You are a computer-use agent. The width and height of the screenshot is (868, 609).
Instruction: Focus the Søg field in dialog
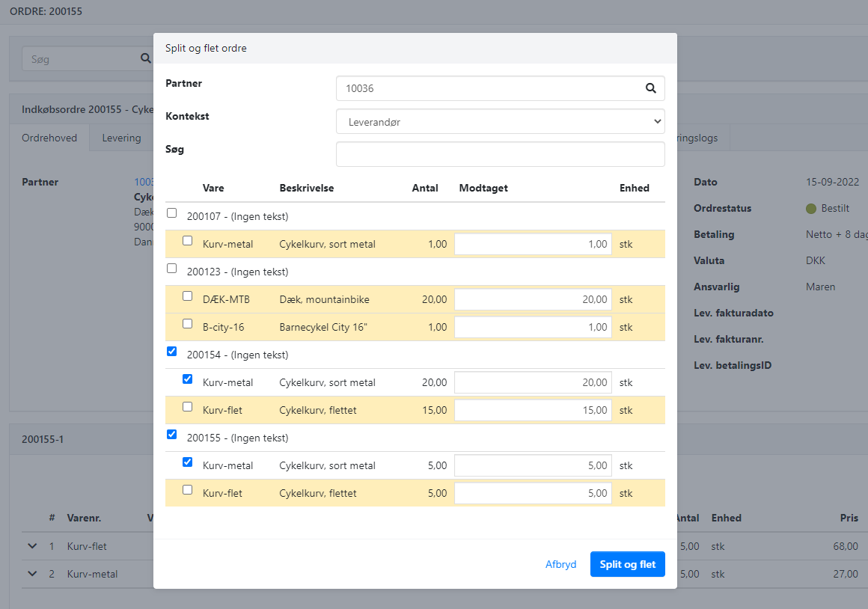pyautogui.click(x=500, y=154)
